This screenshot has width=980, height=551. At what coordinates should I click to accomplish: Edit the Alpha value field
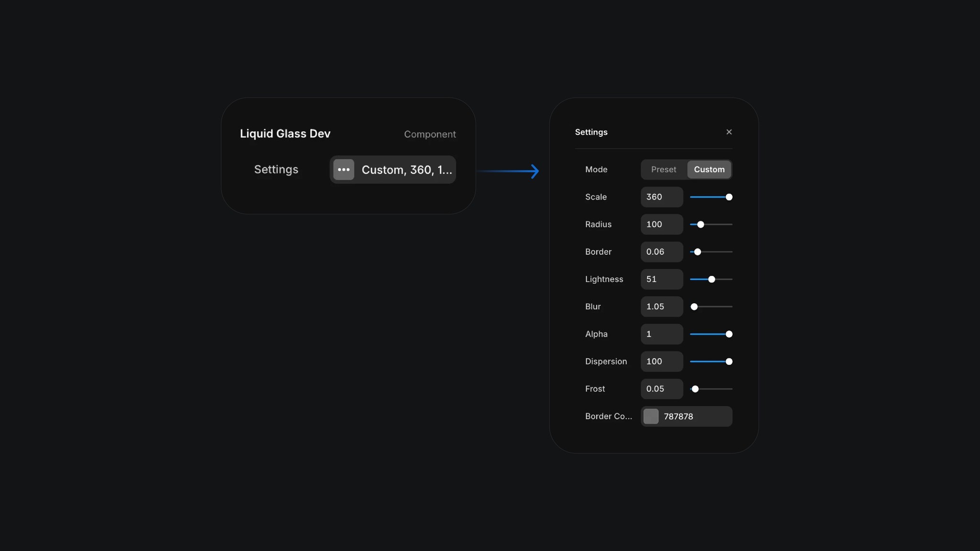pos(662,334)
